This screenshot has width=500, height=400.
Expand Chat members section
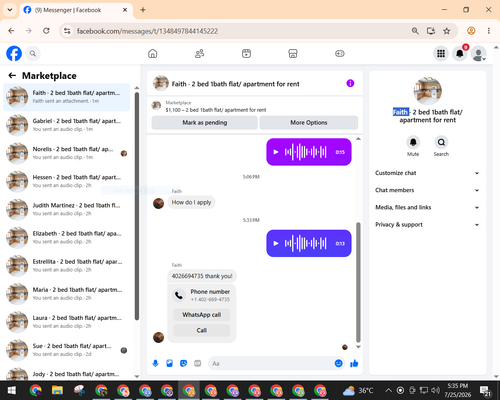[x=427, y=190]
